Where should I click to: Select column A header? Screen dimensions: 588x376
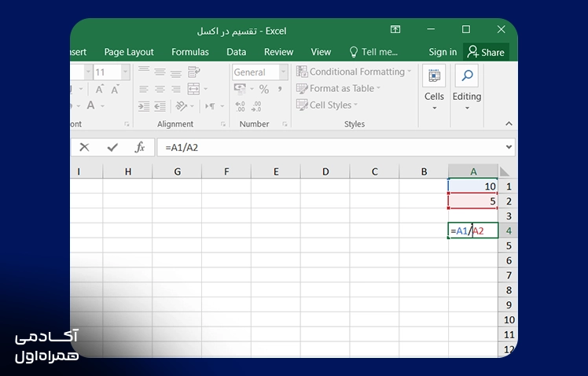tap(473, 171)
